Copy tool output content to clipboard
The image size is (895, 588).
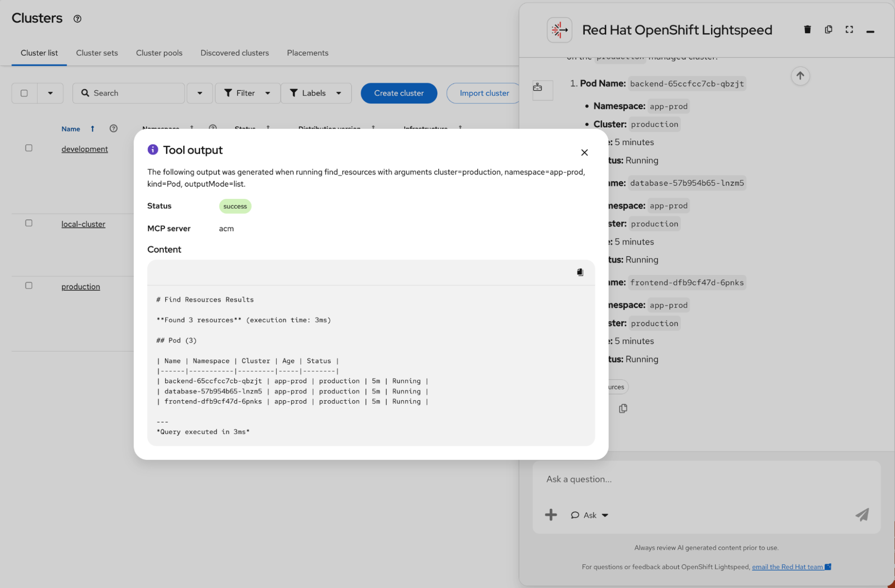coord(580,272)
